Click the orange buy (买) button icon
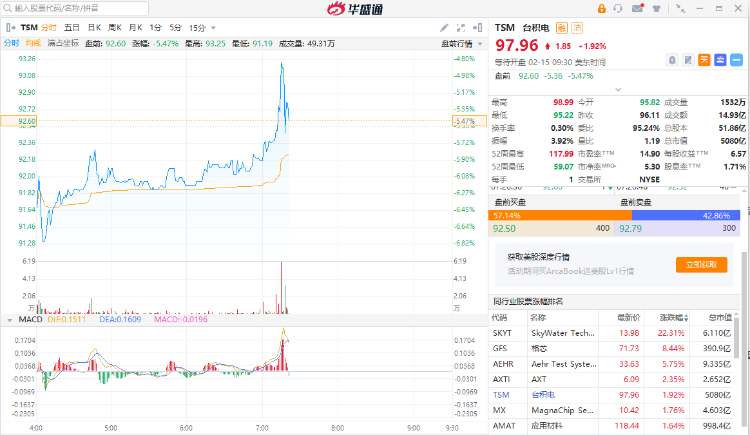The width and height of the screenshot is (750, 435). (x=704, y=60)
